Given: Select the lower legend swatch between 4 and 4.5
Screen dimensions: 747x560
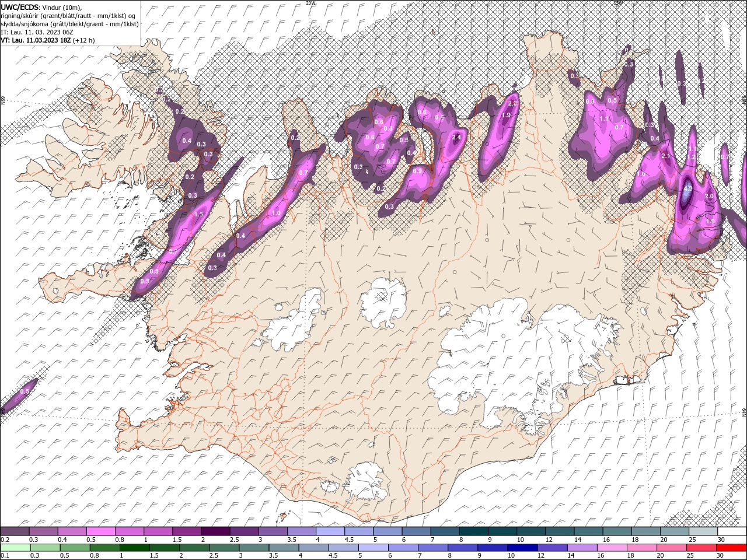Looking at the screenshot, I should point(313,548).
